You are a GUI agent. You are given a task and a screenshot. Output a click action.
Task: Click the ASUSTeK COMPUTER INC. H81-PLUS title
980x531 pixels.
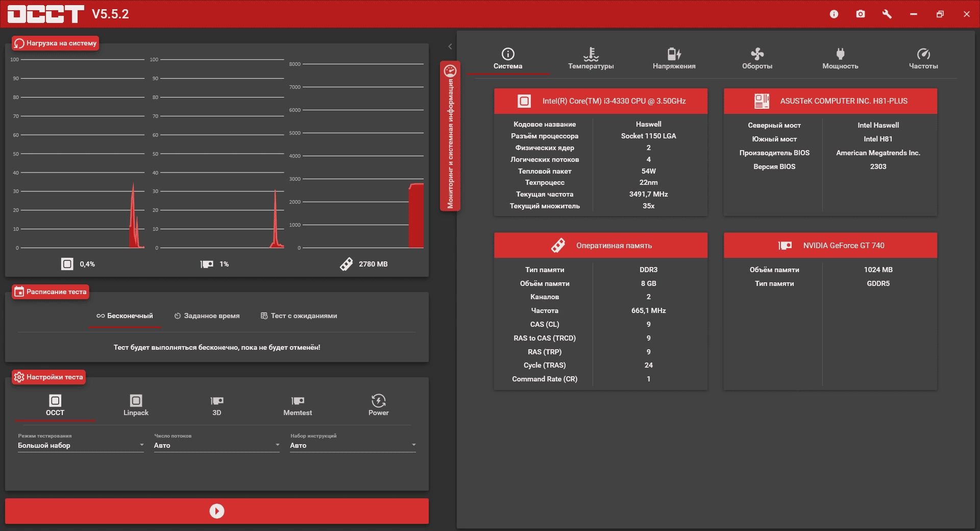[x=844, y=101]
